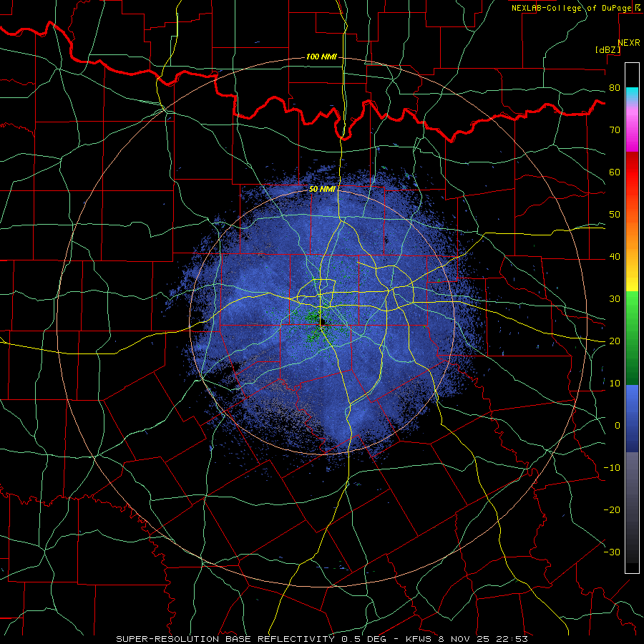Click the bright green segment of the color bar
The height and width of the screenshot is (644, 644).
(x=632, y=304)
